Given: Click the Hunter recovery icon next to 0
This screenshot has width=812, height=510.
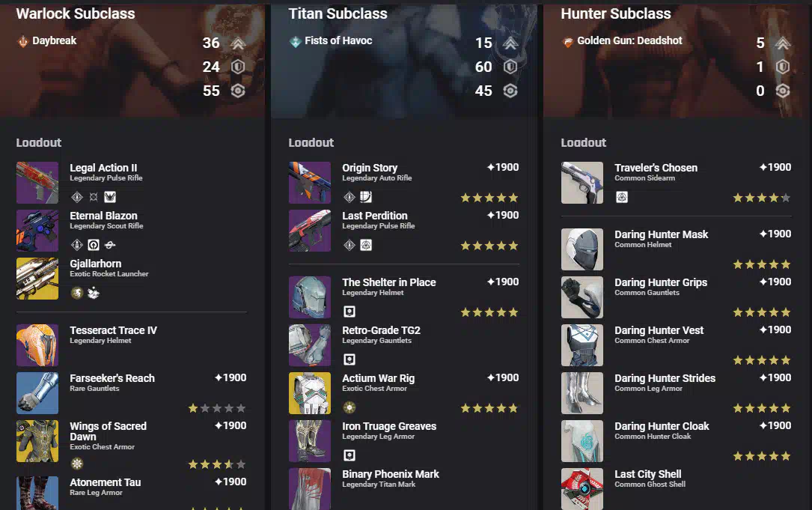Looking at the screenshot, I should pyautogui.click(x=783, y=91).
